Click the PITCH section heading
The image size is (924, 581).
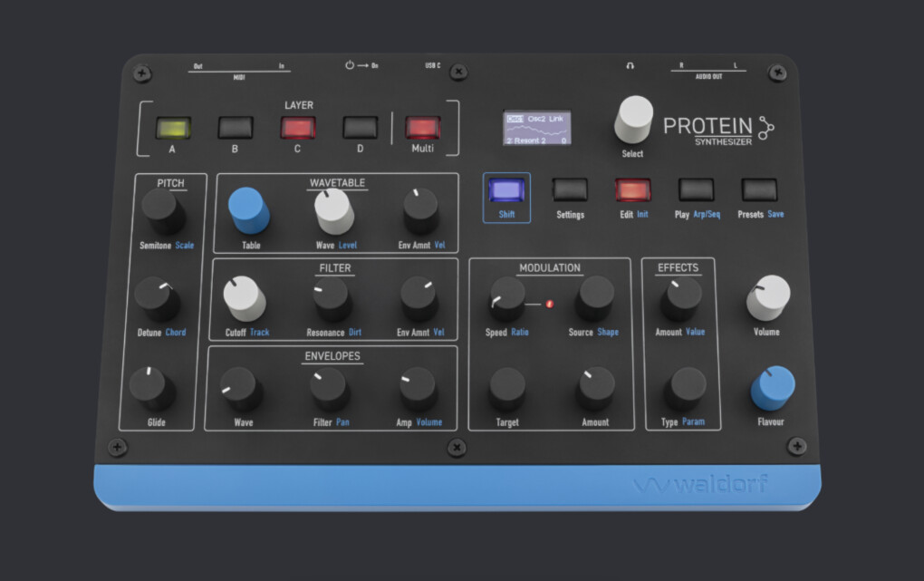170,183
